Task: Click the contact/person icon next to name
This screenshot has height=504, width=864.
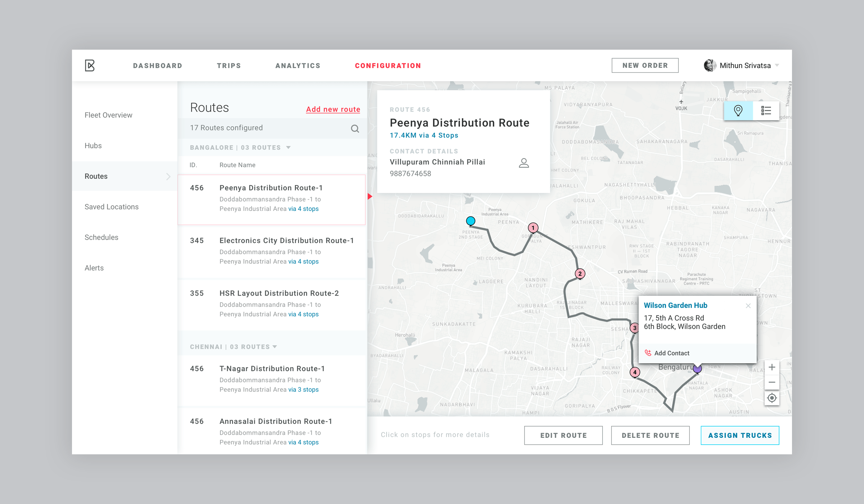Action: [524, 162]
